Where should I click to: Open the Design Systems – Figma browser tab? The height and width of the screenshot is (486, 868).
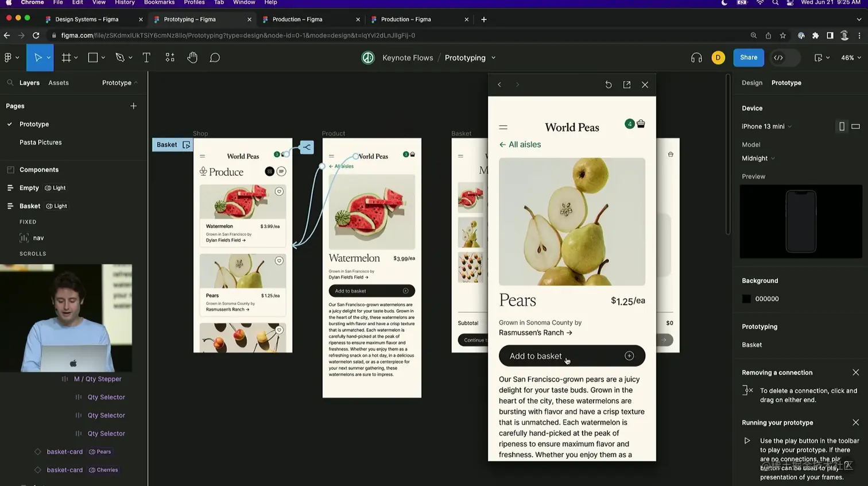[93, 19]
